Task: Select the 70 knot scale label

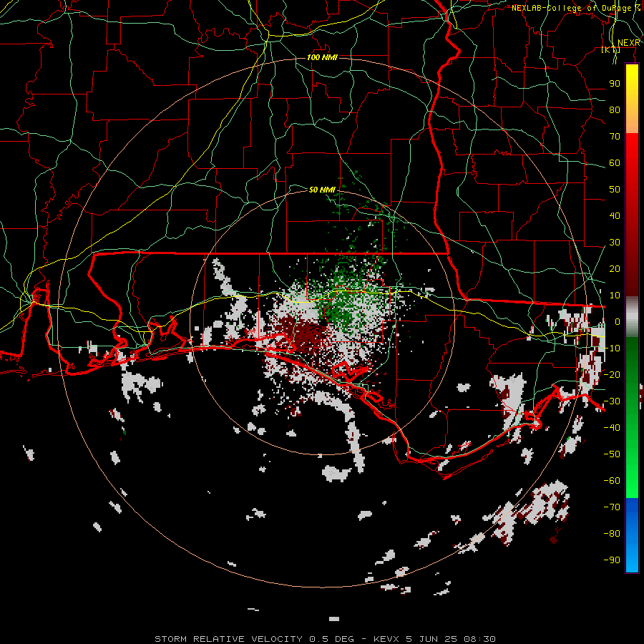Action: point(615,137)
